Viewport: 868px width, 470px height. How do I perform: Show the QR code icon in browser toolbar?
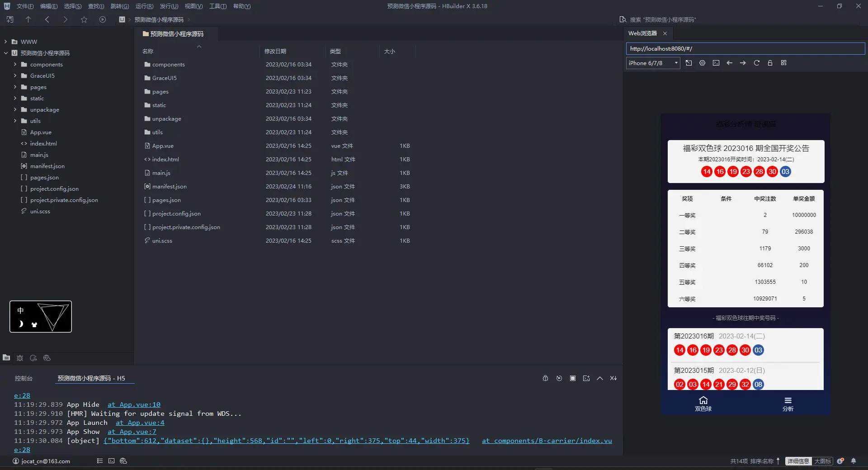783,63
